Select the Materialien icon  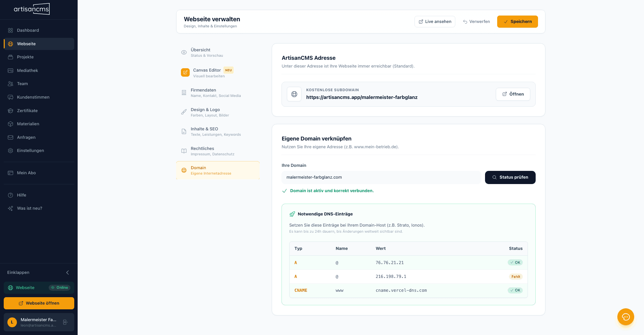coord(10,124)
